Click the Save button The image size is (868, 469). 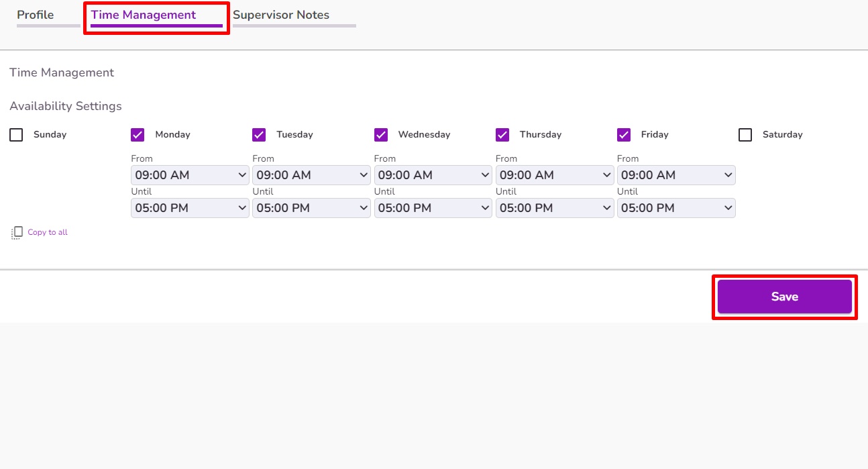(784, 296)
